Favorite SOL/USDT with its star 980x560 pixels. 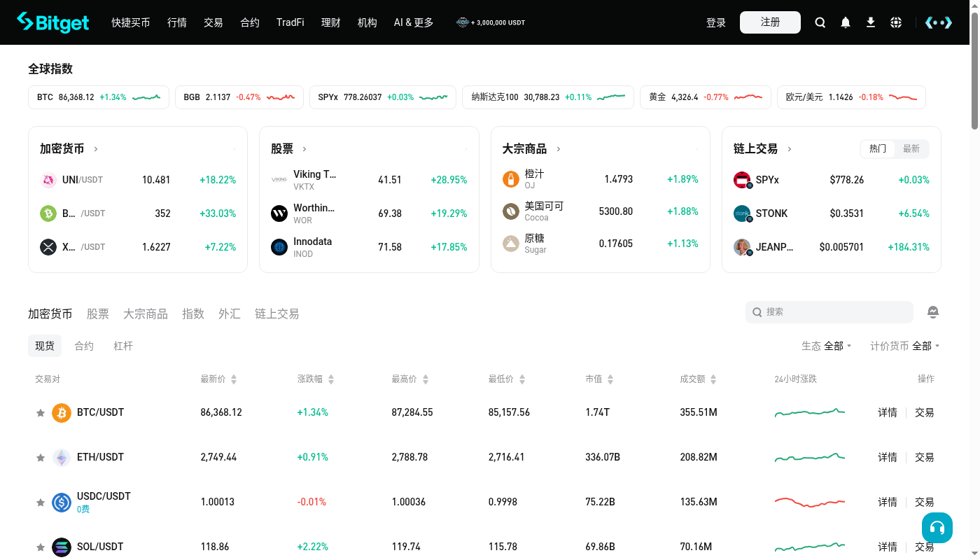(x=41, y=547)
